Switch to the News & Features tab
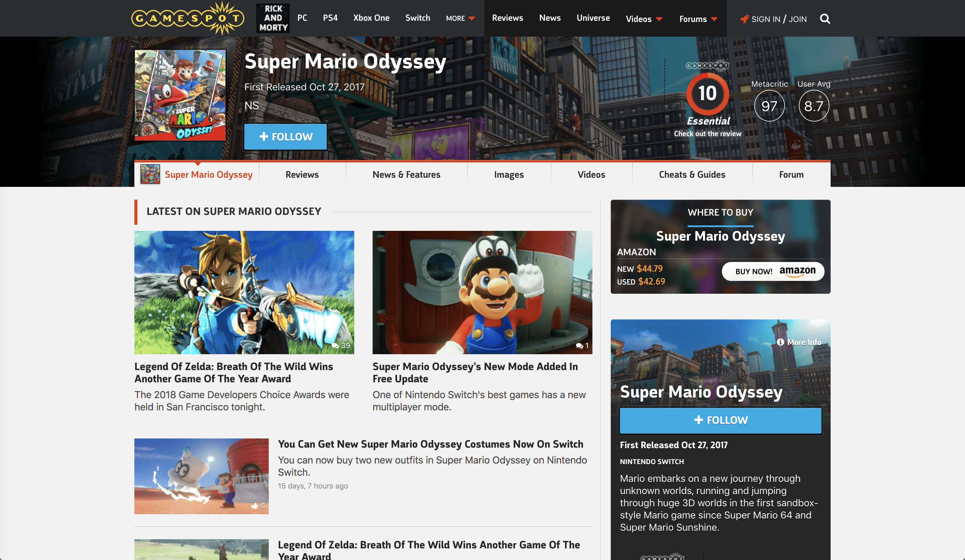This screenshot has width=965, height=560. pyautogui.click(x=406, y=174)
